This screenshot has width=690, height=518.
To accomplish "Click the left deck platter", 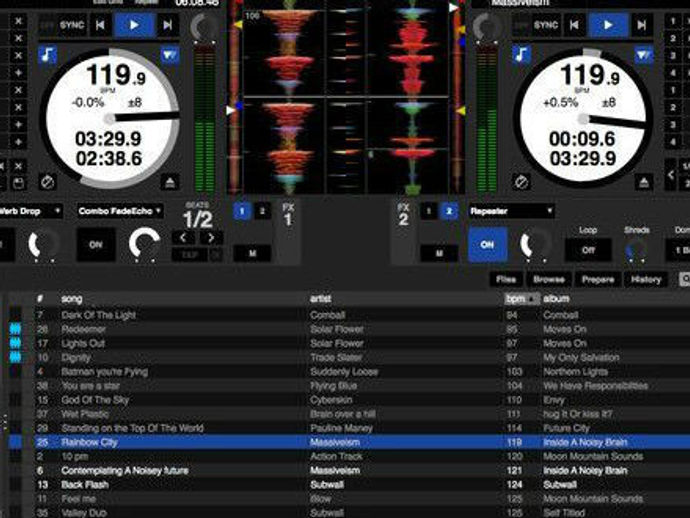I will pos(109,118).
